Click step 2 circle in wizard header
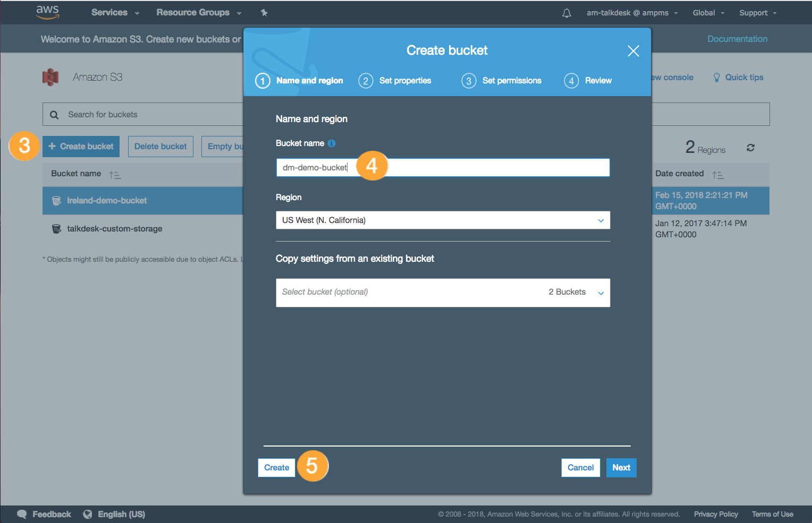 pos(366,81)
